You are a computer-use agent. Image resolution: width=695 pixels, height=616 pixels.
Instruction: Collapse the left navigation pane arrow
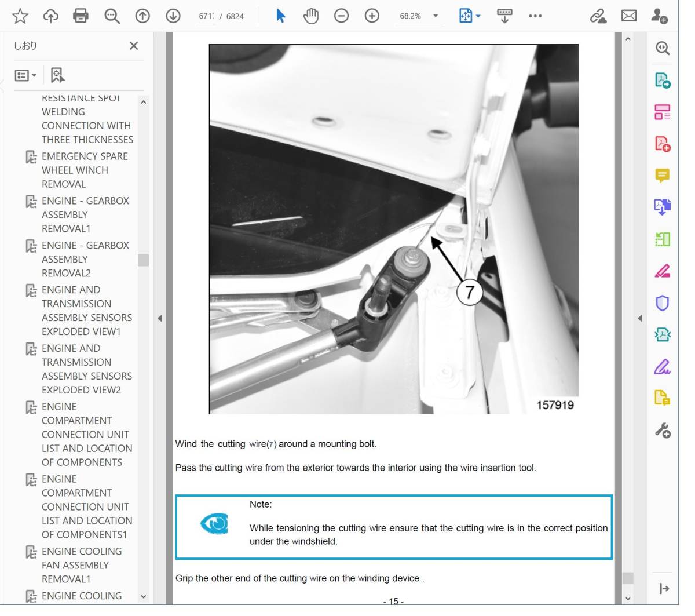coord(160,318)
